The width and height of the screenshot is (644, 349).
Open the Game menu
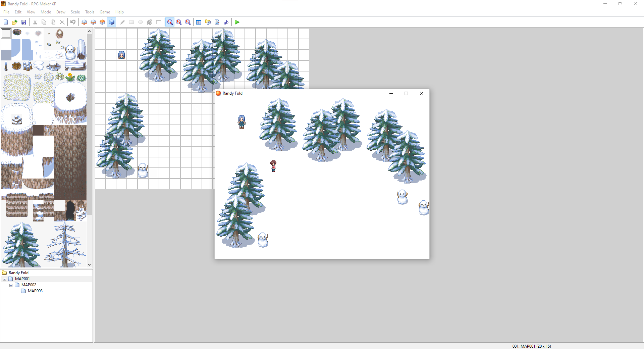[105, 12]
